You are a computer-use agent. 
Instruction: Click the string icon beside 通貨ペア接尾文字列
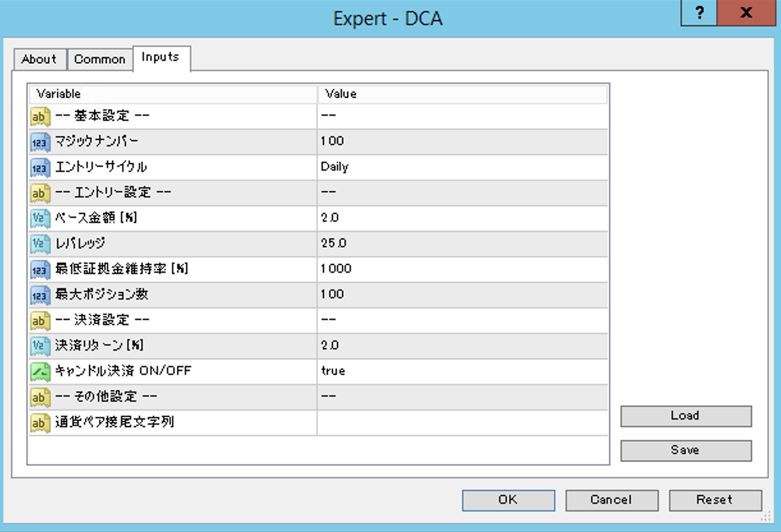(40, 423)
